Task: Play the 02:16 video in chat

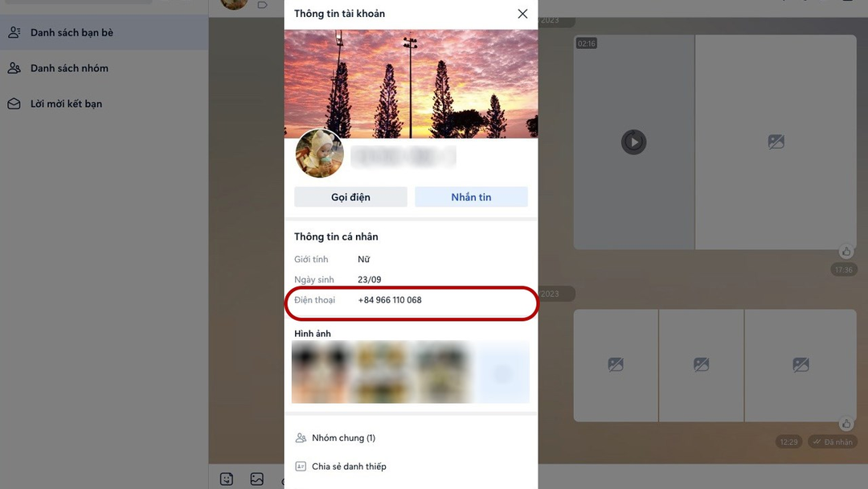Action: tap(634, 142)
